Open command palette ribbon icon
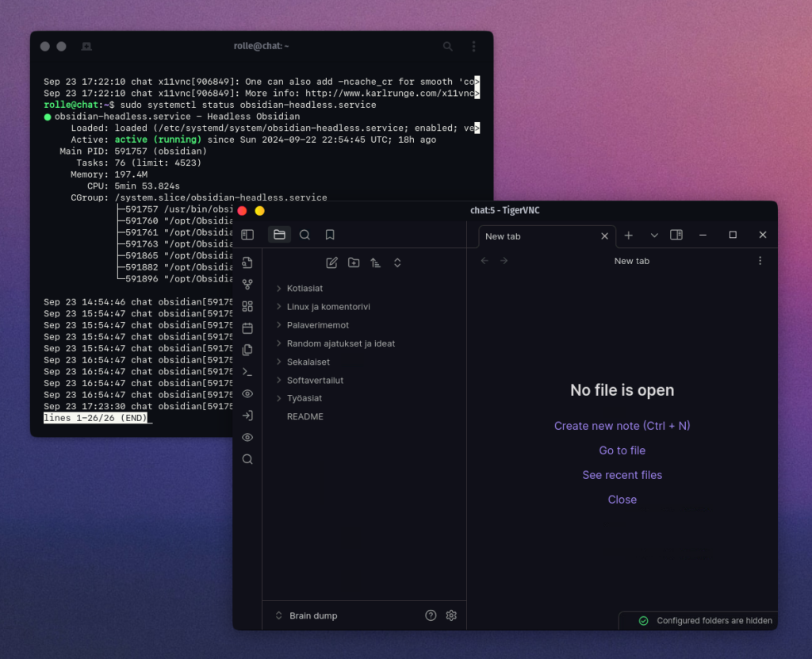The width and height of the screenshot is (812, 659). pyautogui.click(x=247, y=371)
